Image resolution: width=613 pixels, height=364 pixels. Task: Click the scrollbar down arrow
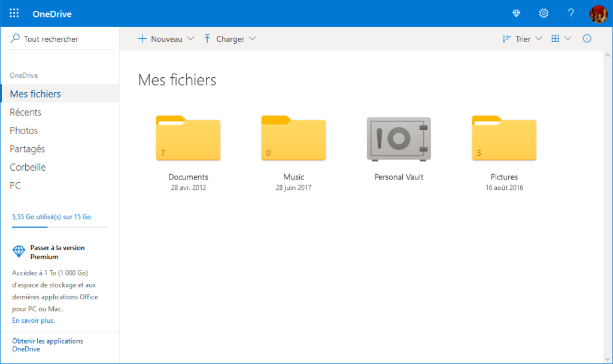[x=608, y=359]
